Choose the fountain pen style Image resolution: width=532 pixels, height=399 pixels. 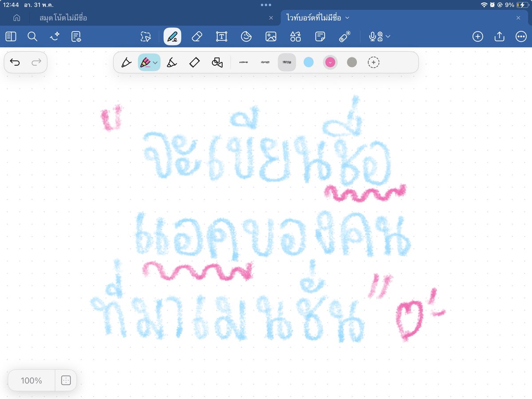[126, 63]
